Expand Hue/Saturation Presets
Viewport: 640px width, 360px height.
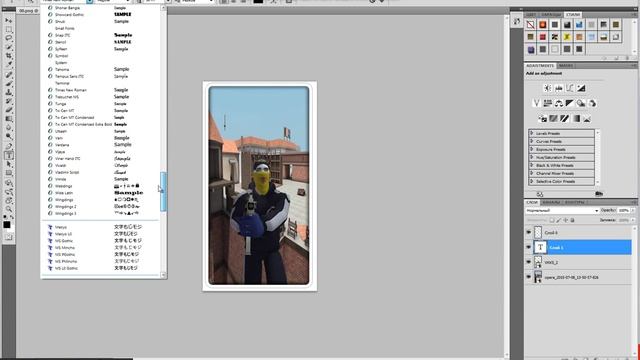click(532, 157)
